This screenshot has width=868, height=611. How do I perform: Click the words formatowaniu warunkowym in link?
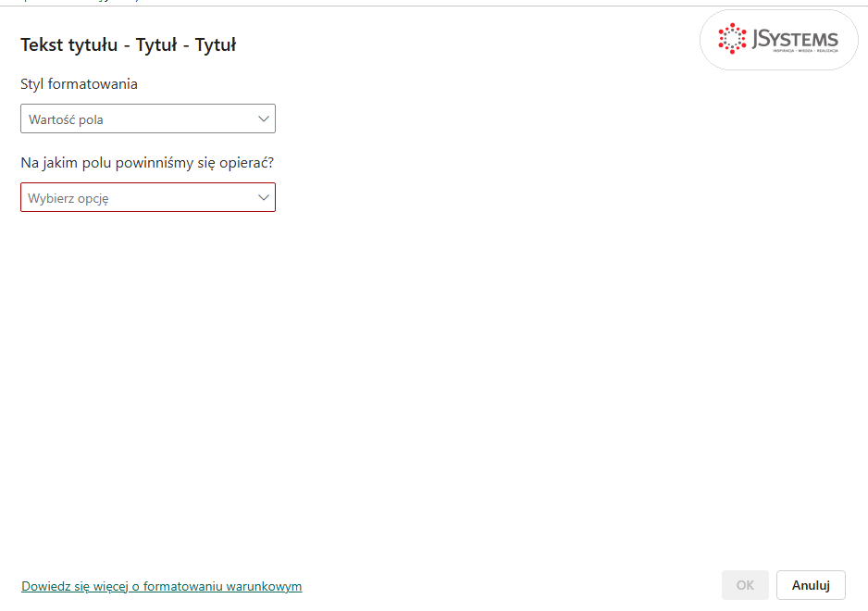(x=222, y=586)
